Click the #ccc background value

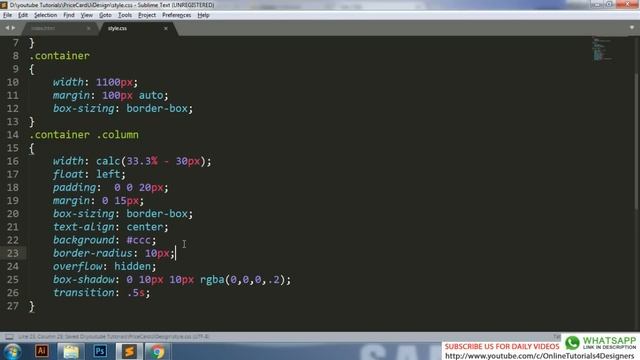pyautogui.click(x=139, y=240)
